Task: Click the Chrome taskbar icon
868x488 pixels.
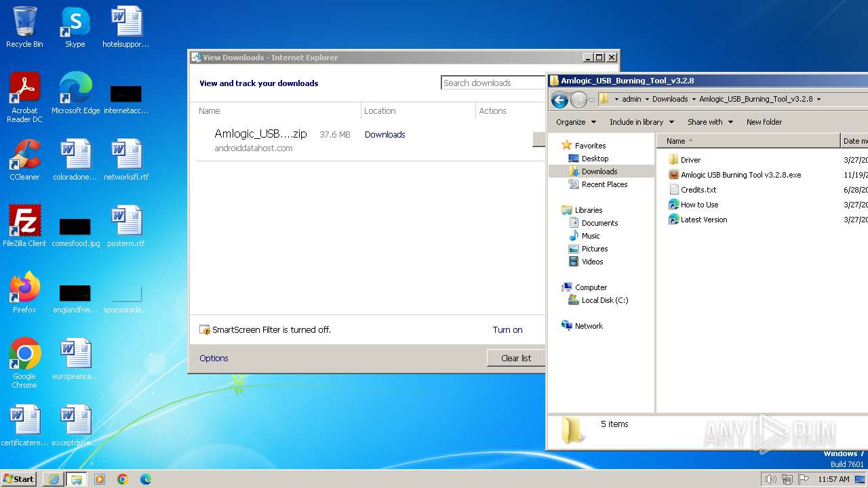Action: (123, 479)
